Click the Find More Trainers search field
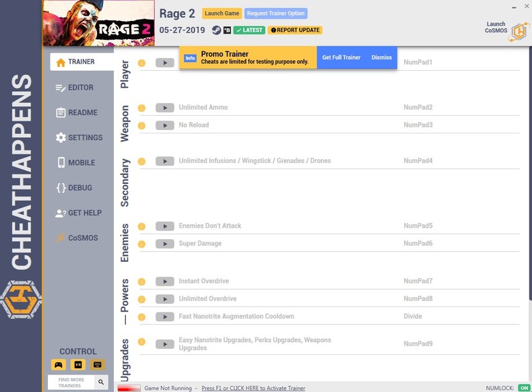Viewport: 532px width, 392px height. click(71, 382)
